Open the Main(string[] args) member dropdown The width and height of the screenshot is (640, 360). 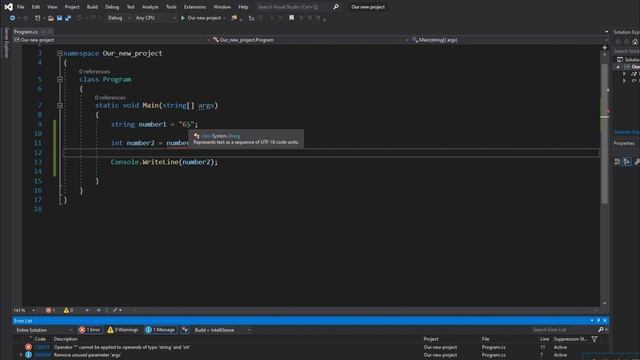click(509, 40)
